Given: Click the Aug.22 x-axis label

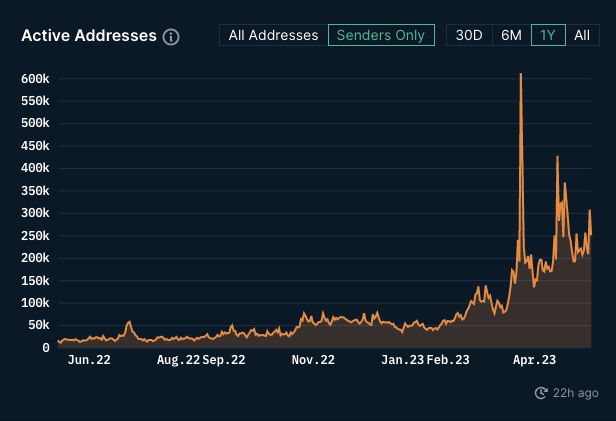Looking at the screenshot, I should click(x=178, y=360).
